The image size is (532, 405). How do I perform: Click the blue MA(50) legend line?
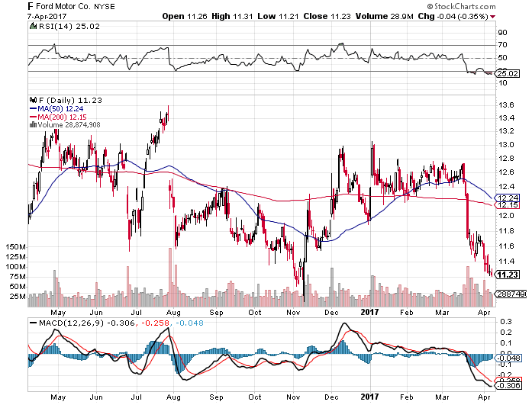point(34,109)
